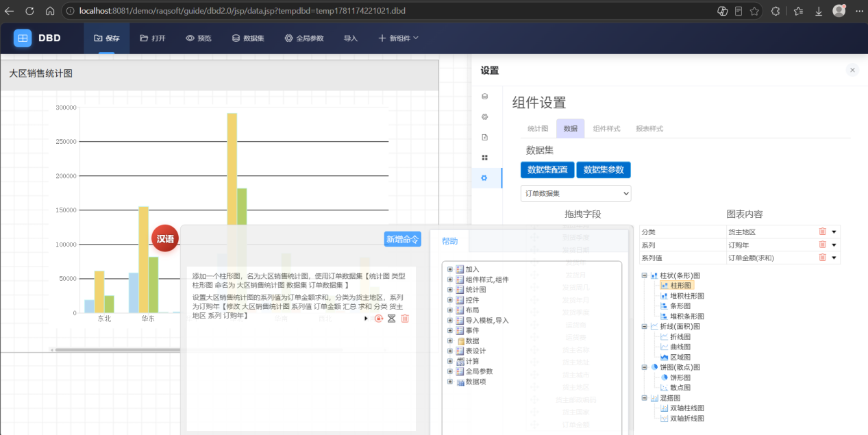The height and width of the screenshot is (435, 868).
Task: Select 散点图 chart type
Action: point(675,388)
